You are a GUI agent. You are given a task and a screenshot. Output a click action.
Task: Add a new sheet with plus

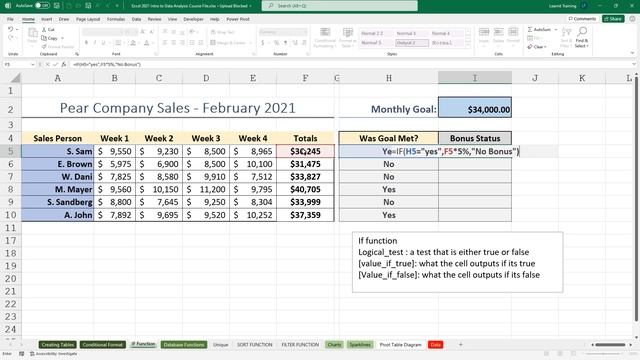click(x=460, y=345)
